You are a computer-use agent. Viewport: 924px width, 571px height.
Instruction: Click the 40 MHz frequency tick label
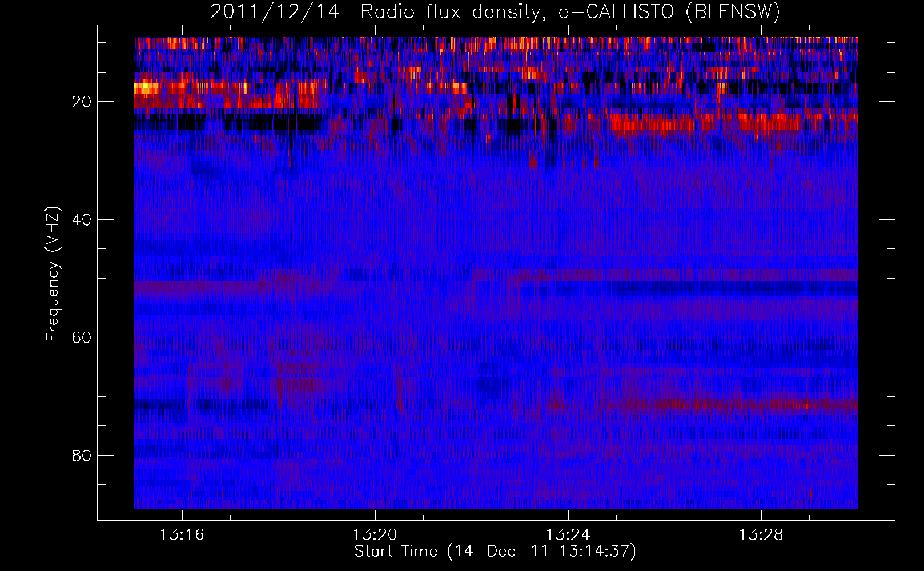click(x=82, y=220)
